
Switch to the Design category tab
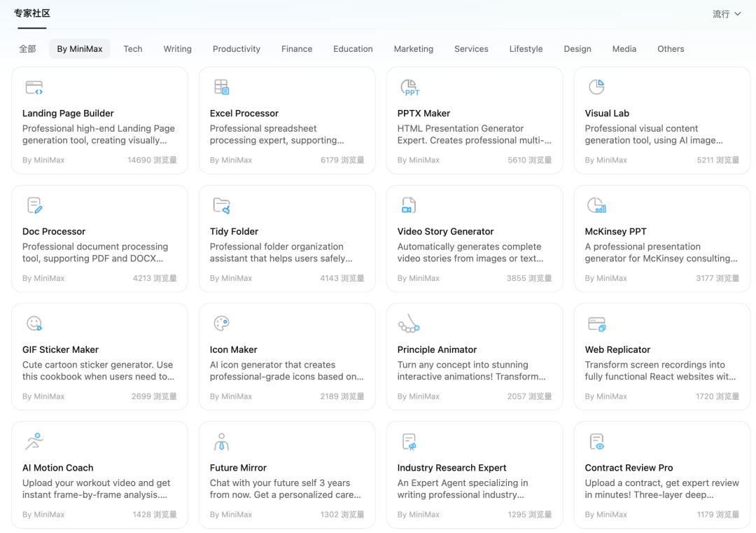577,49
